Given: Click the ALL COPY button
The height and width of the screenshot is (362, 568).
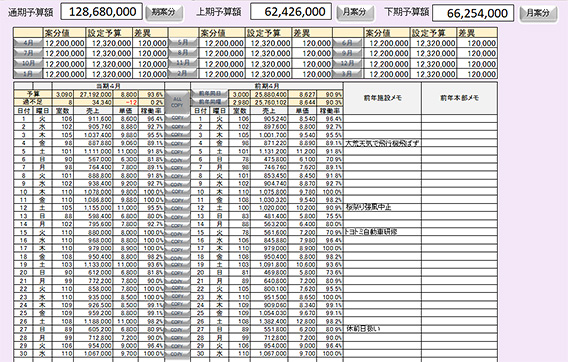Looking at the screenshot, I should [177, 102].
